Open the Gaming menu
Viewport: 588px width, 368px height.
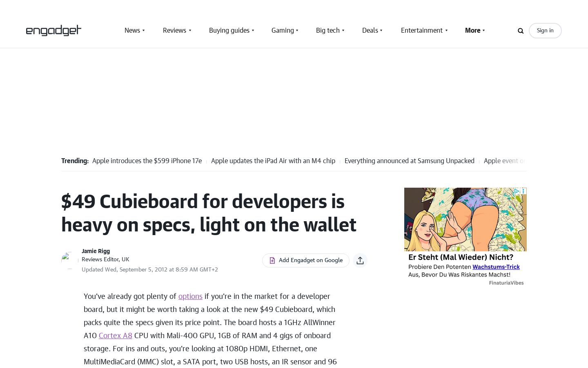coord(283,30)
